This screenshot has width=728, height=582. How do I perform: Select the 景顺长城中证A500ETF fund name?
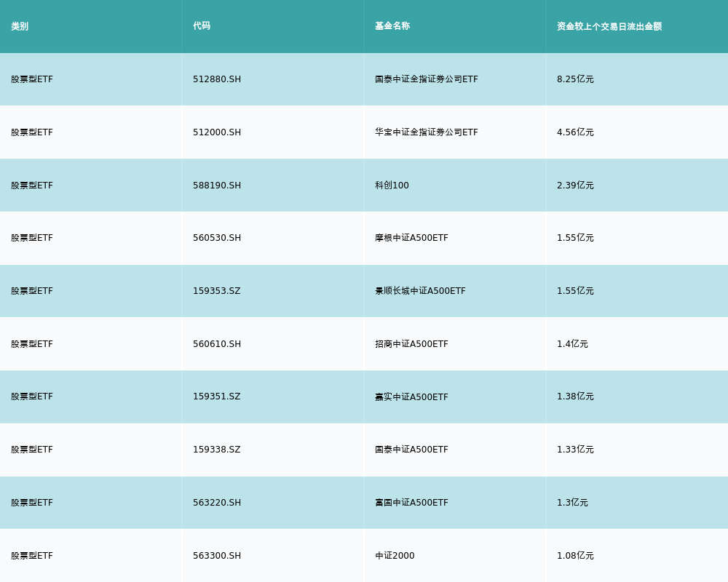(420, 291)
